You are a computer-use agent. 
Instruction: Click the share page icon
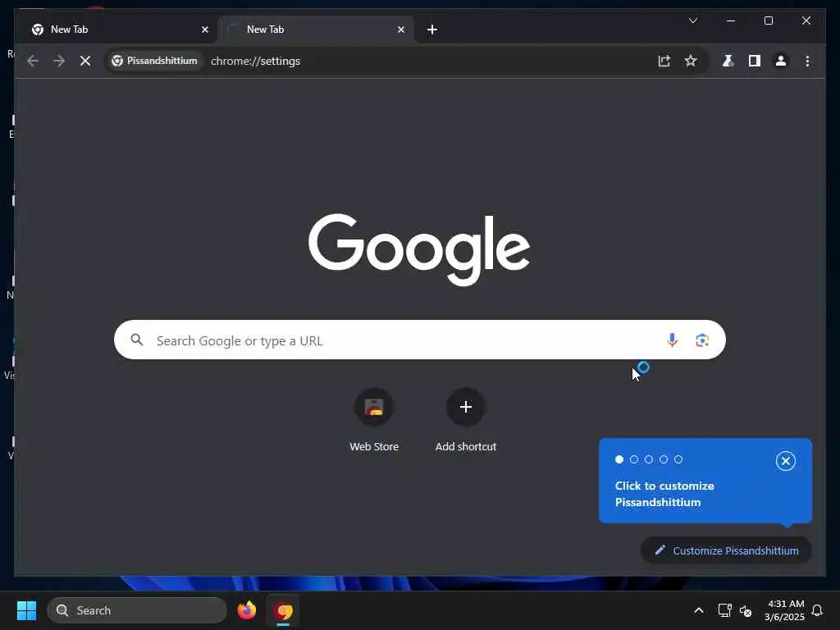coord(664,61)
